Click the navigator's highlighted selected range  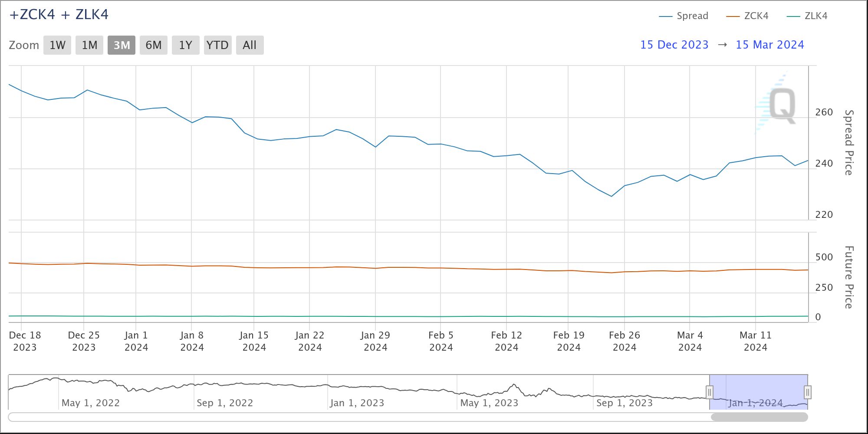[758, 388]
